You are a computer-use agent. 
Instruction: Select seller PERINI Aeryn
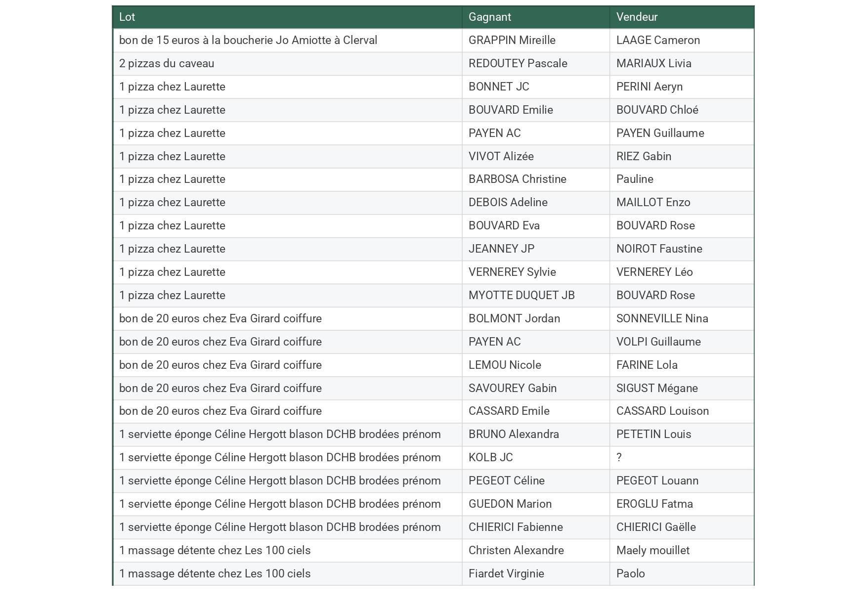(x=649, y=87)
